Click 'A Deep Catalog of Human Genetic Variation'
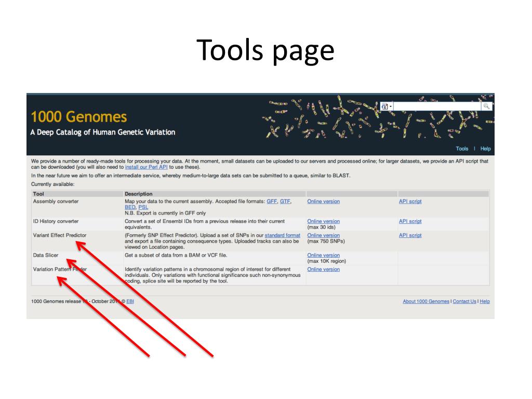This screenshot has width=532, height=399. pos(103,132)
